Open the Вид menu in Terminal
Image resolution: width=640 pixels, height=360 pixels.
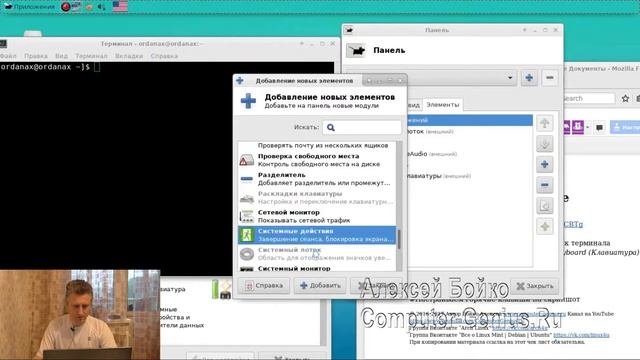tap(61, 56)
